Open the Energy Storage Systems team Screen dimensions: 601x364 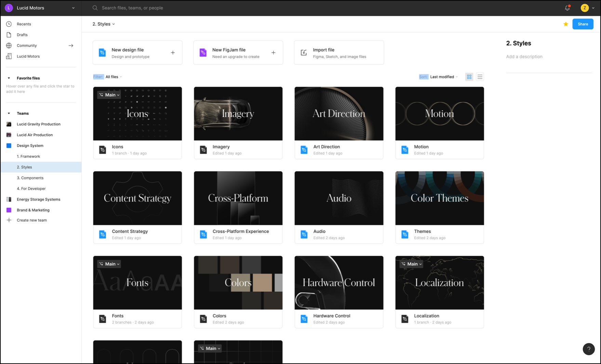click(39, 199)
